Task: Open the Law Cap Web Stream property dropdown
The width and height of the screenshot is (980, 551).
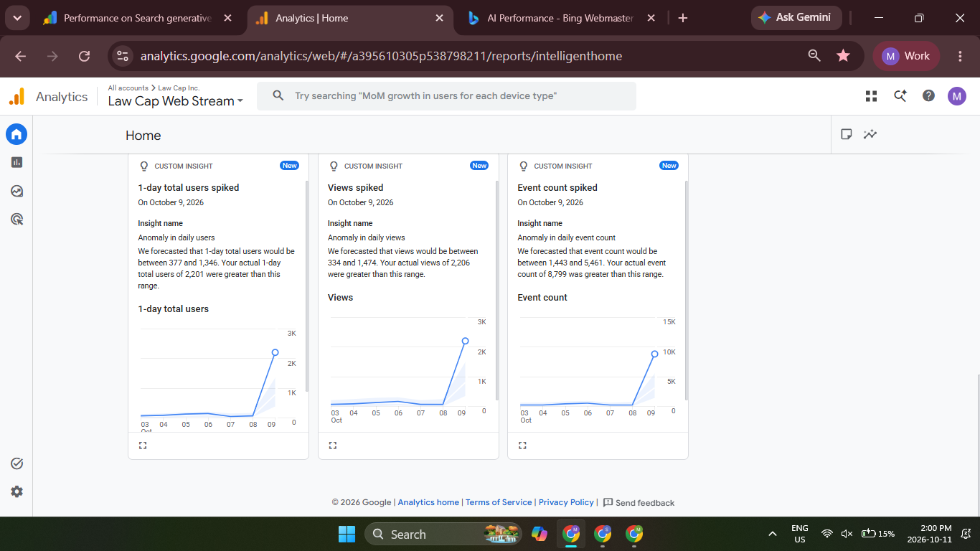Action: 176,101
